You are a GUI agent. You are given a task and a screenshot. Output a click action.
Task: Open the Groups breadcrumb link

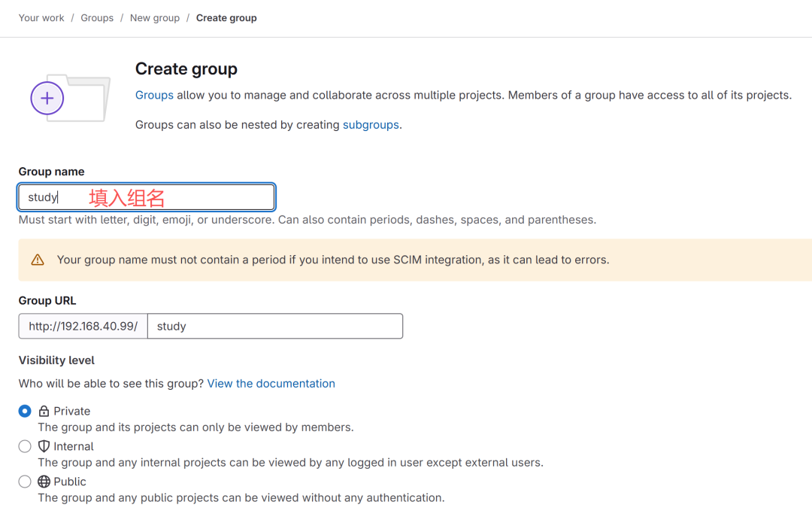97,18
